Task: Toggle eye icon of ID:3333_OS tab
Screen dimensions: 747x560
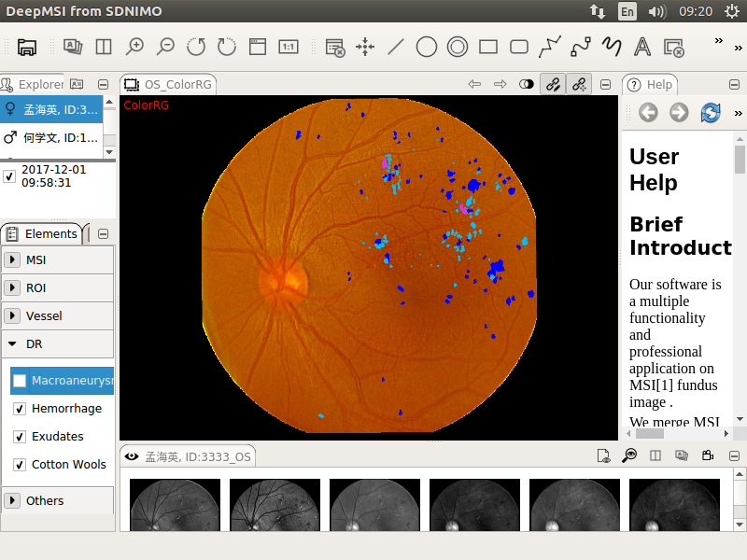Action: click(x=132, y=456)
